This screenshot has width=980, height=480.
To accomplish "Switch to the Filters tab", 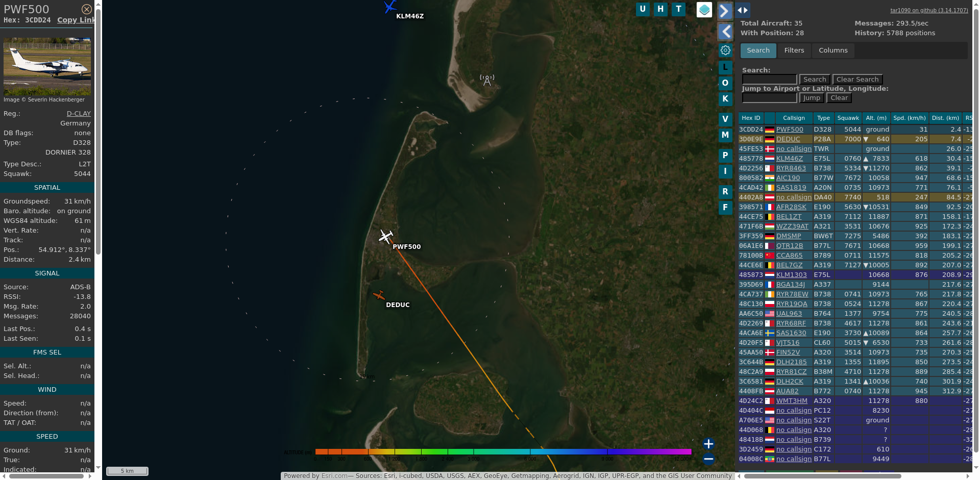I will pos(794,50).
